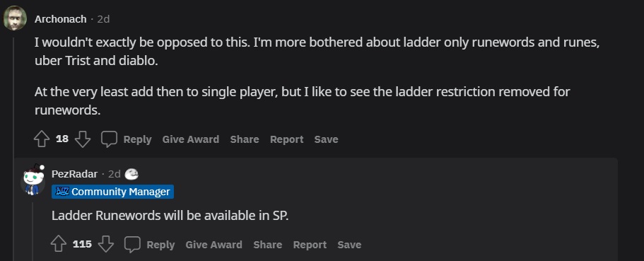
Task: Click the award icon beside PezRadar's timestamp
Action: (x=131, y=174)
